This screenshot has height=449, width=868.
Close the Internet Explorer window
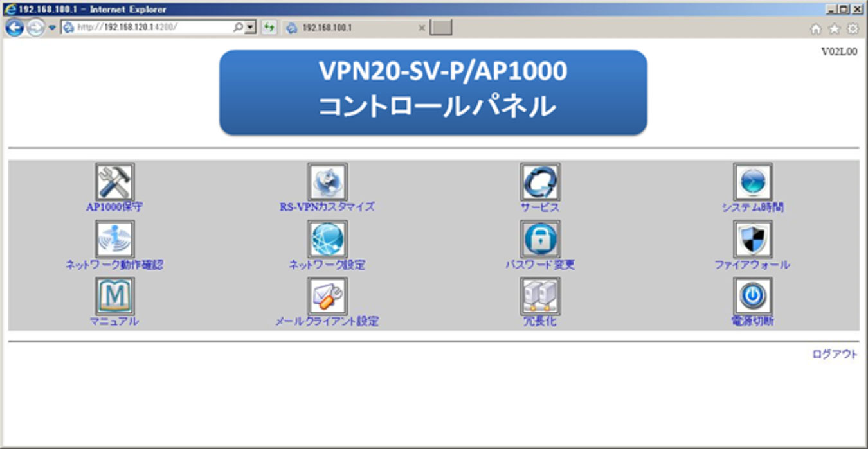pyautogui.click(x=856, y=9)
